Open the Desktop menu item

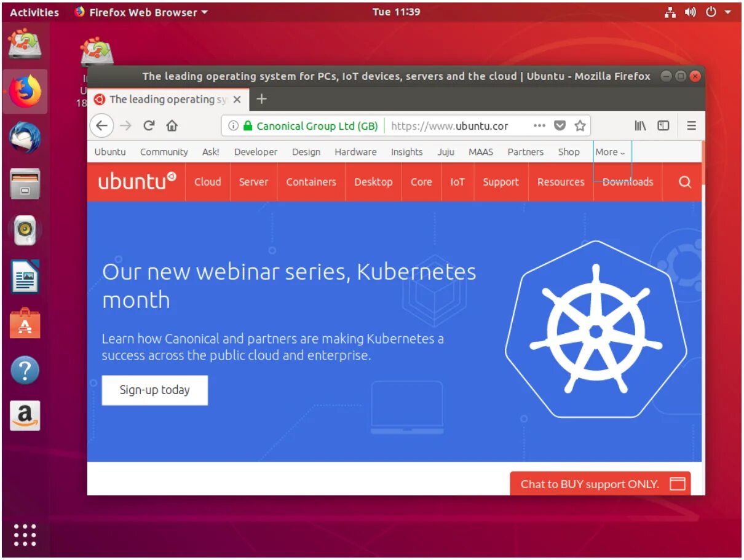[x=373, y=182]
